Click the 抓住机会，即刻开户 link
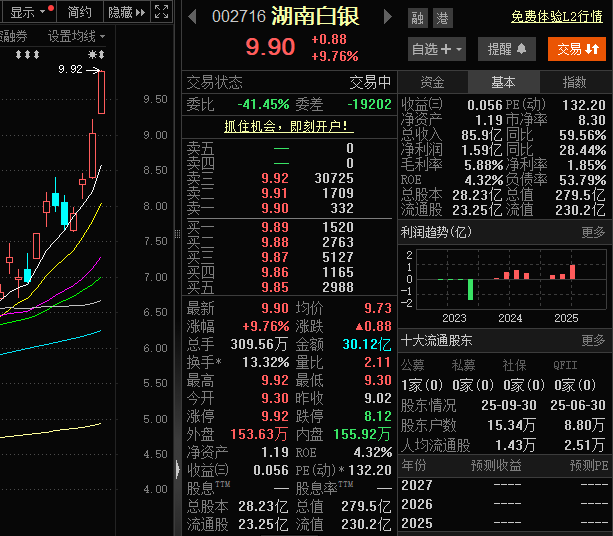This screenshot has width=613, height=536. pos(288,126)
